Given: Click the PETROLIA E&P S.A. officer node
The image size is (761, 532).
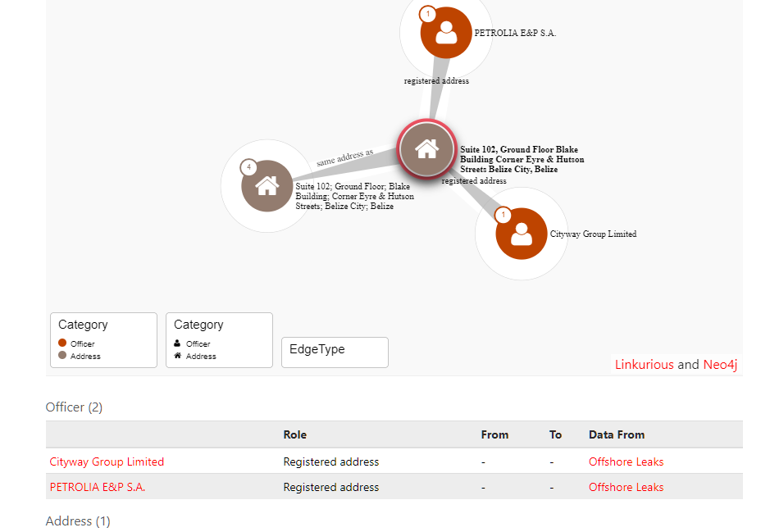Looking at the screenshot, I should 446,34.
